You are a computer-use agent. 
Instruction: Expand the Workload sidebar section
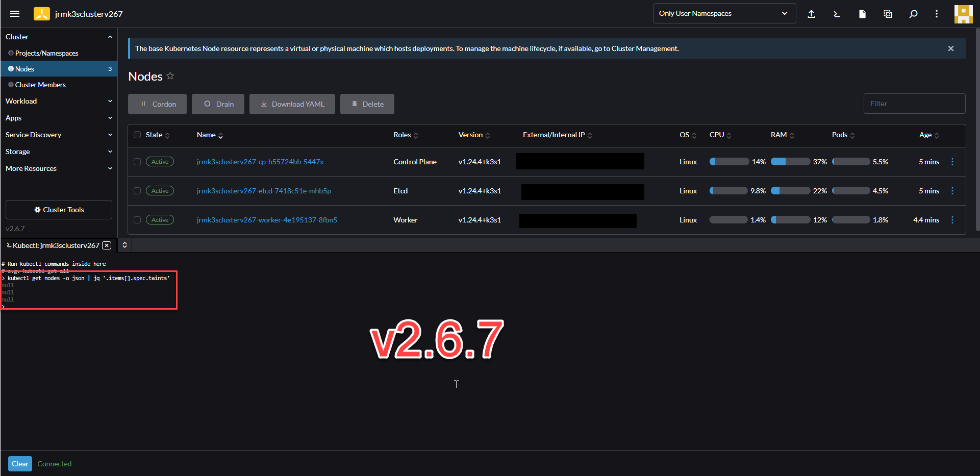[x=59, y=101]
